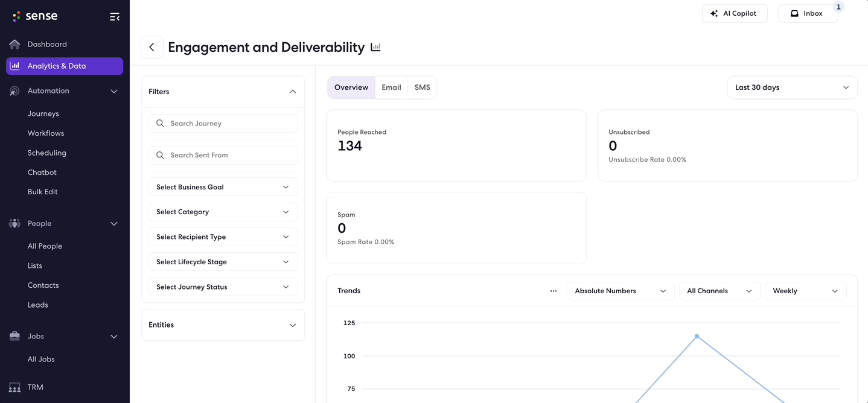Open Bulk Edit in the sidebar

click(43, 192)
